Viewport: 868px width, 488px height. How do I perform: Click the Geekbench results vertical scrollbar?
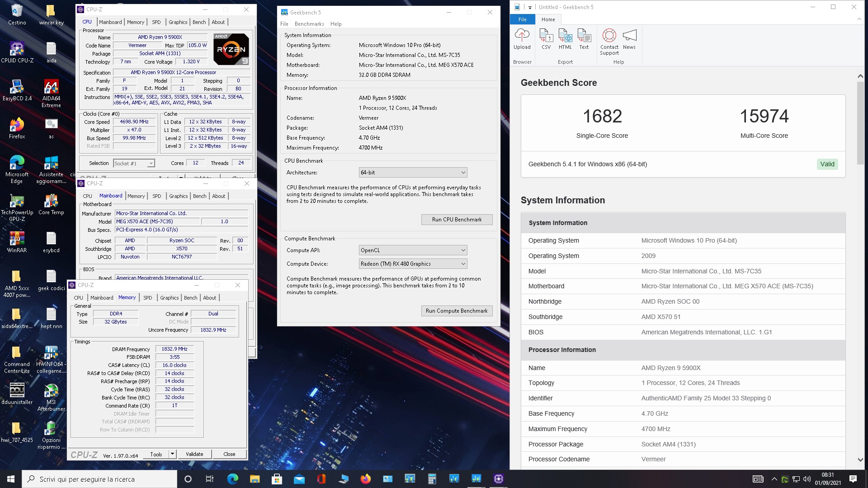tap(860, 123)
